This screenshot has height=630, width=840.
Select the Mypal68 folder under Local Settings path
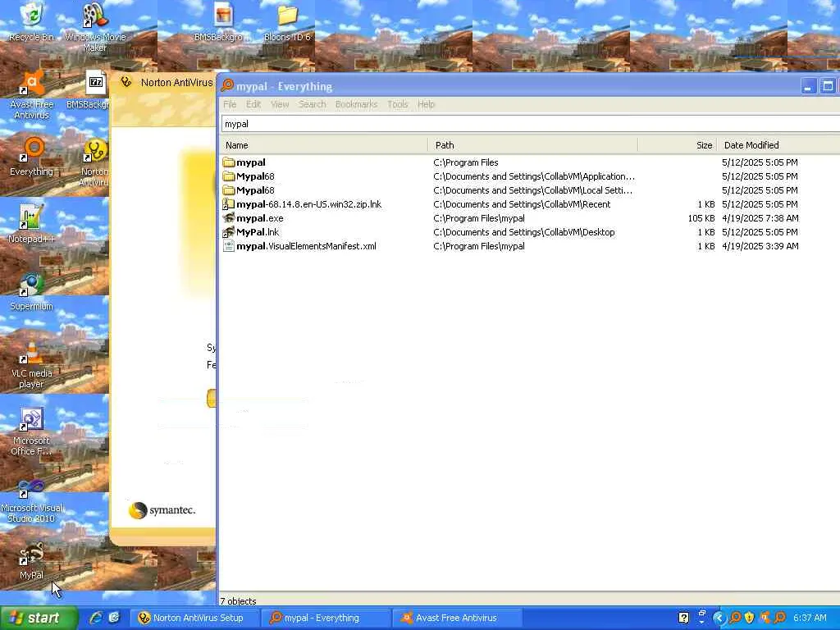tap(256, 190)
